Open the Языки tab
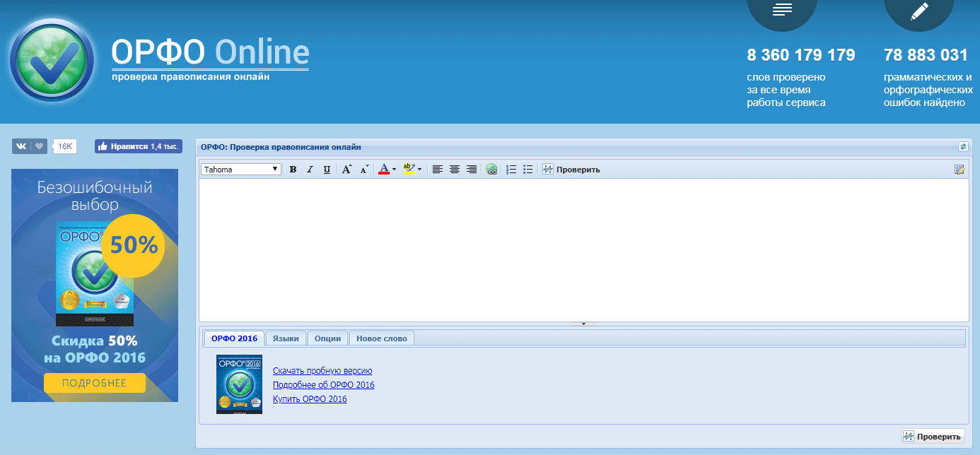The height and width of the screenshot is (455, 980). pos(286,338)
